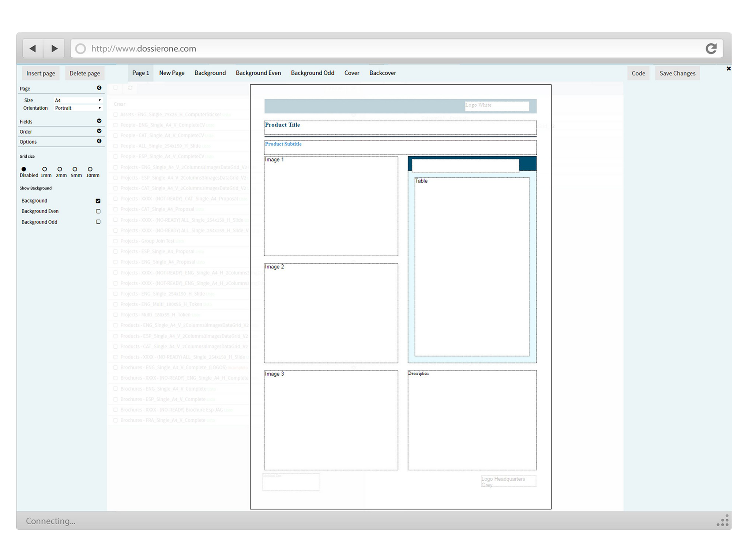Click the dossierone.com address bar
Viewport: 749px width, 560px height.
396,49
